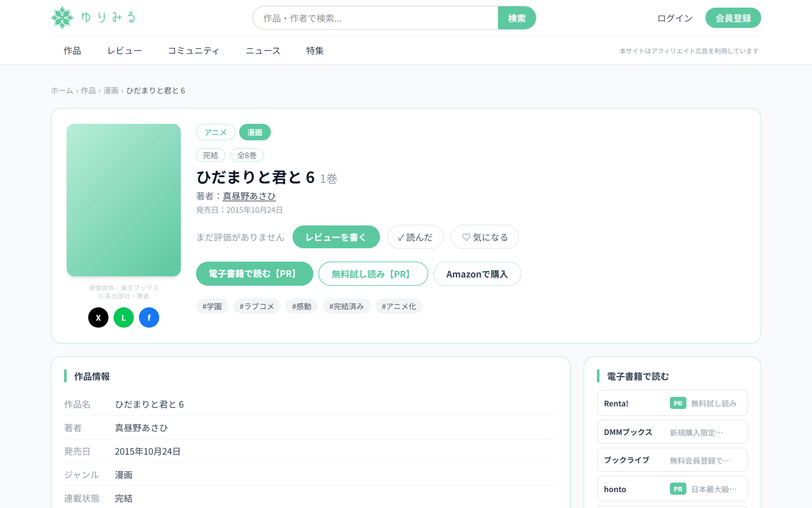Click 無料試し読み【PR】 button
Viewport: 812px width, 508px height.
373,274
